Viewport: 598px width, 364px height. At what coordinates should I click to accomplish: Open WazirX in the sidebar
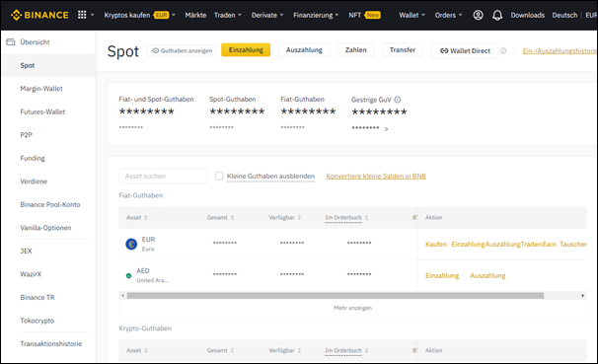(31, 274)
